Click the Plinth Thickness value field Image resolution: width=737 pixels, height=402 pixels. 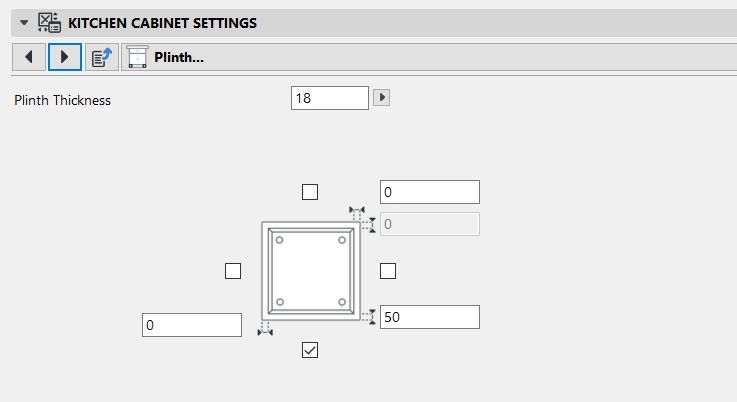tap(330, 98)
